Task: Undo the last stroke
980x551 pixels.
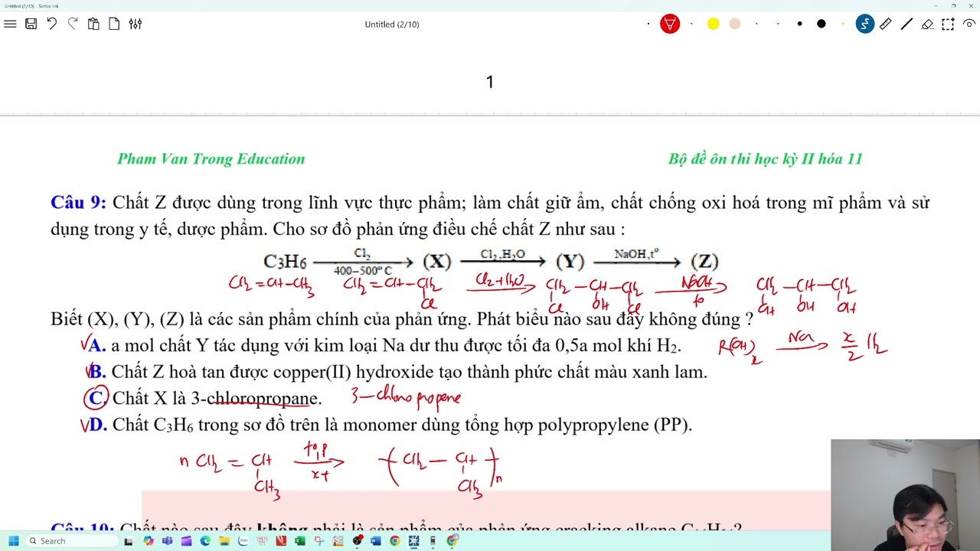Action: tap(52, 24)
